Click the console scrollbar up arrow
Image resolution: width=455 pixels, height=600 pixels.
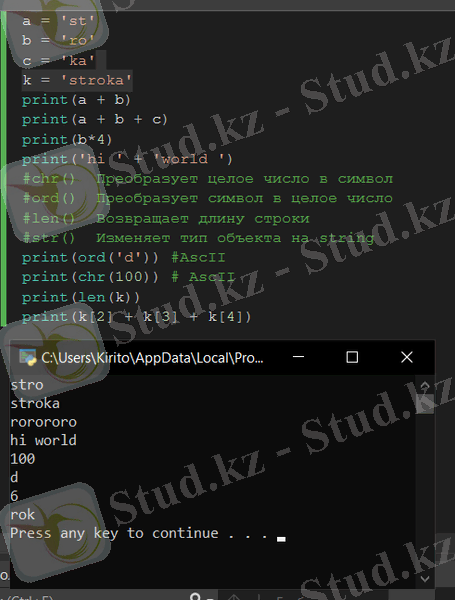(425, 385)
